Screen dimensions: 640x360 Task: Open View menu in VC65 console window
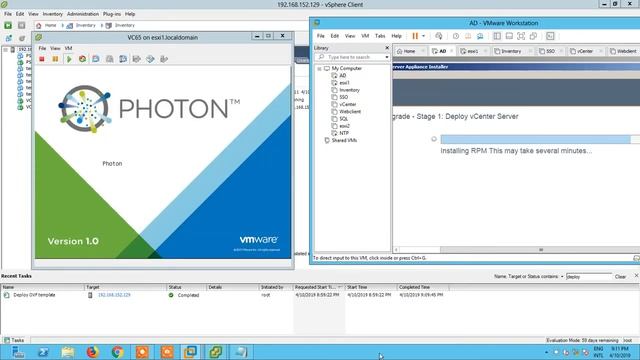(55, 48)
